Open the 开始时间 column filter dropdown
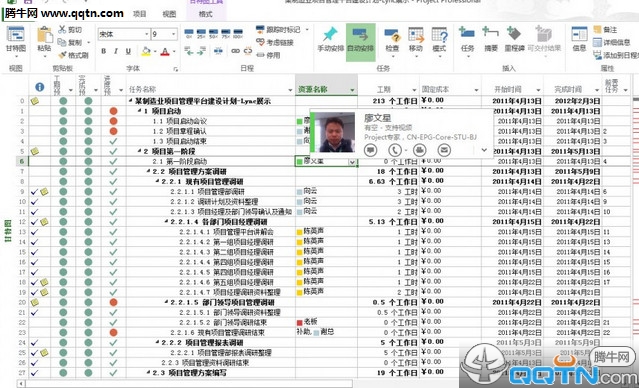The height and width of the screenshot is (388, 639). [x=538, y=90]
